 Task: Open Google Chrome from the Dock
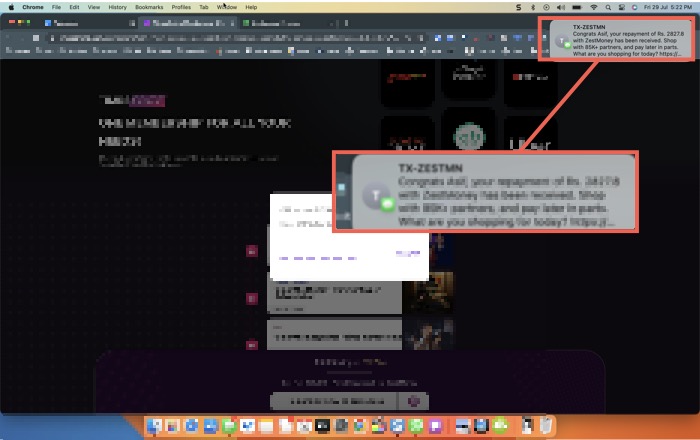click(360, 426)
